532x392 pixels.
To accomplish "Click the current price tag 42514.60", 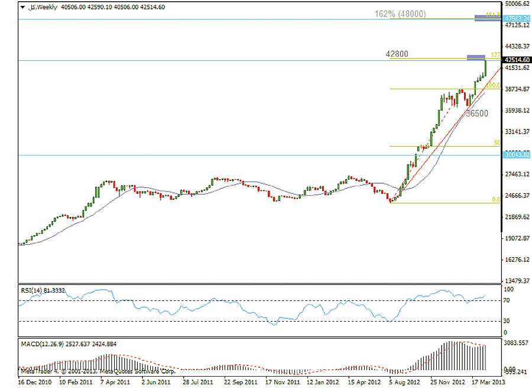I will point(517,60).
